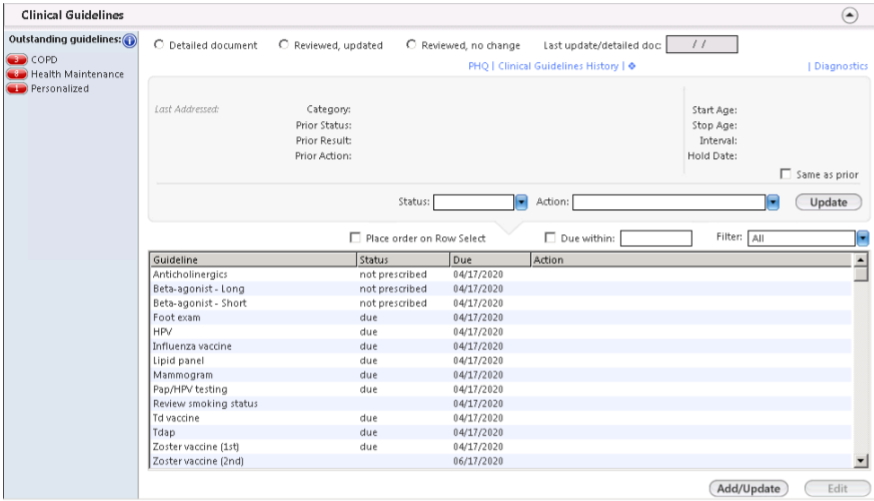Select the Pap/HPV testing row
The image size is (874, 501).
tap(501, 389)
